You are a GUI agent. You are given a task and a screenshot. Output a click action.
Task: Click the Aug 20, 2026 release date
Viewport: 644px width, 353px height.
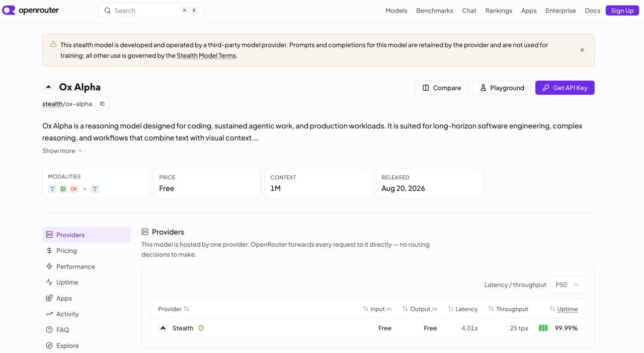(403, 188)
